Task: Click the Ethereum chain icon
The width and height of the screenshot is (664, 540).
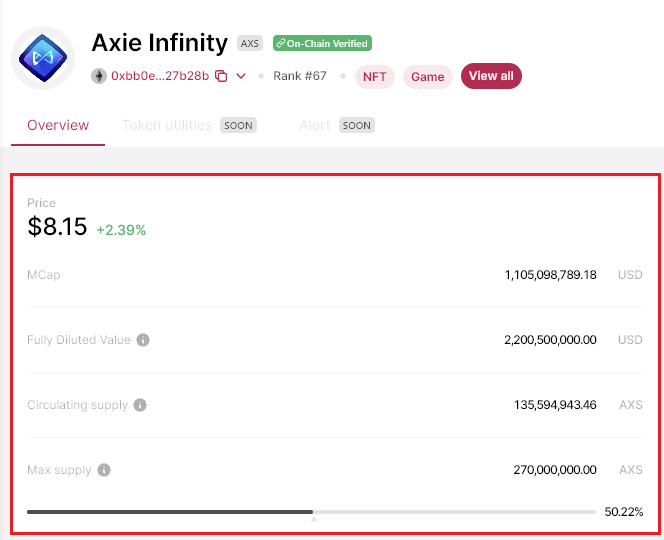Action: coord(99,76)
